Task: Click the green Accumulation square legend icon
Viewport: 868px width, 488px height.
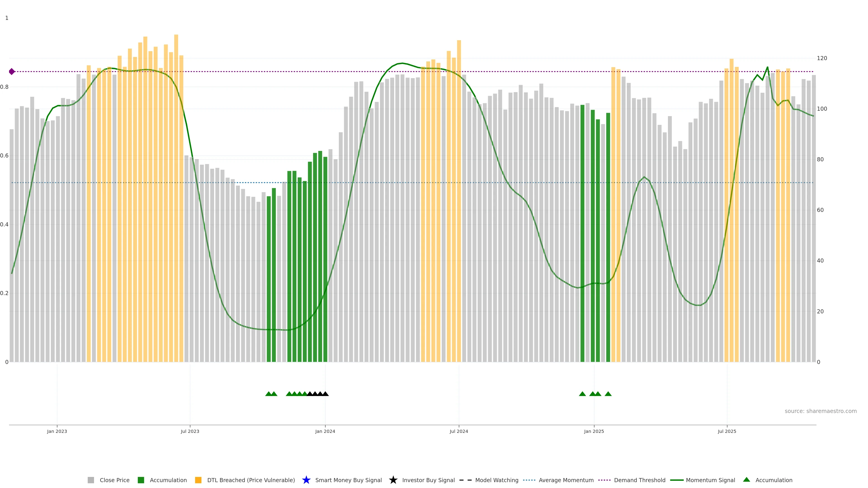Action: click(x=141, y=480)
